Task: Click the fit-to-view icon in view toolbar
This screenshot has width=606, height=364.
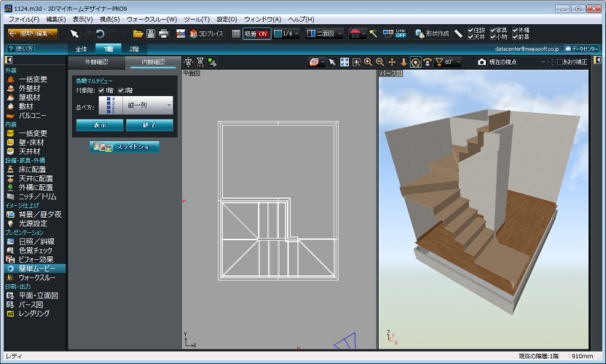Action: pos(344,62)
